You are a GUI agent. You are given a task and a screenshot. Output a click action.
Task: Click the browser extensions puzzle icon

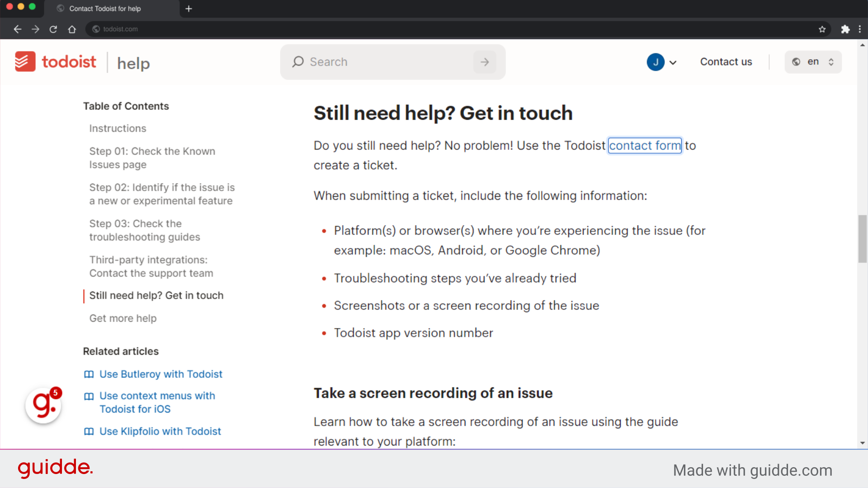[846, 29]
